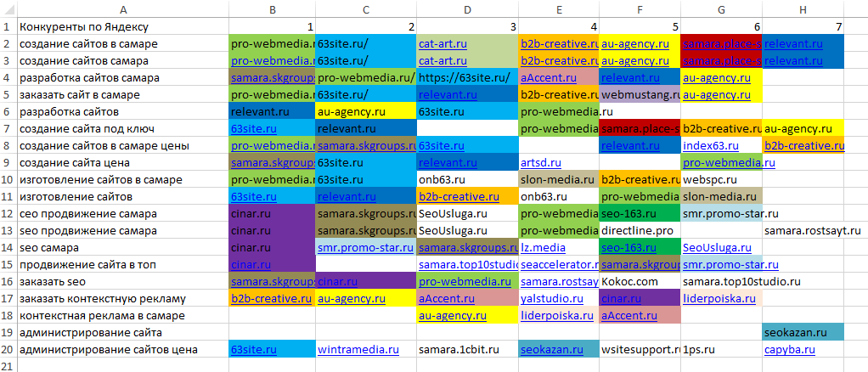
Task: Select row 1 header number
Action: [8, 26]
